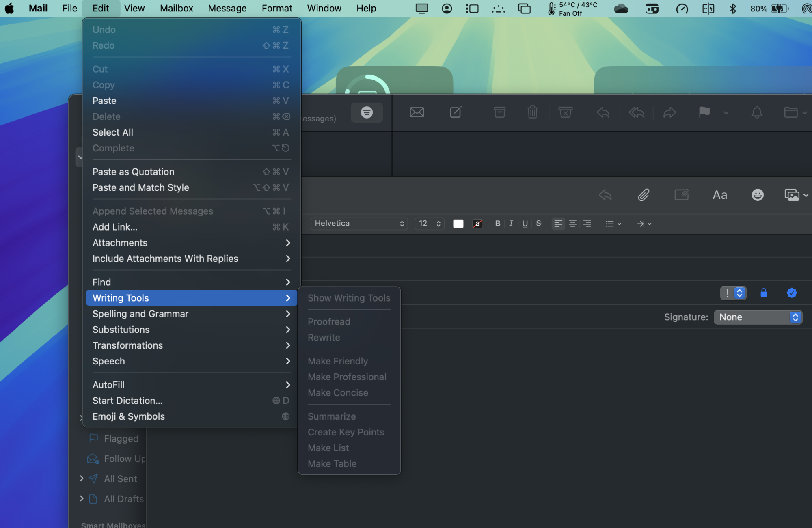Choose Emoji & Symbols entry
The image size is (812, 528).
[129, 416]
